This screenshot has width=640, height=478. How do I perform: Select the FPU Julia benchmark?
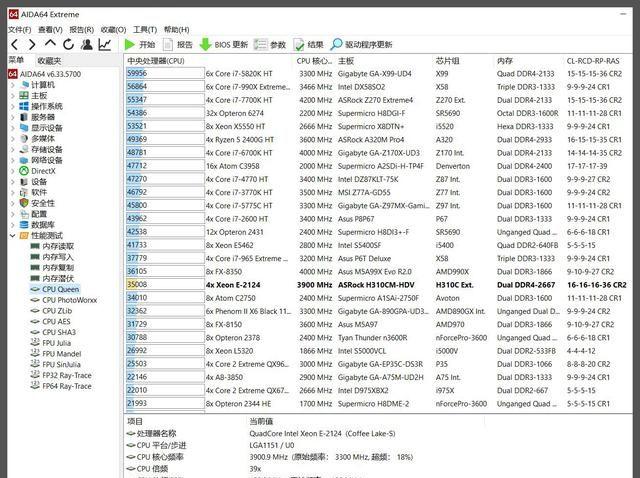click(51, 343)
